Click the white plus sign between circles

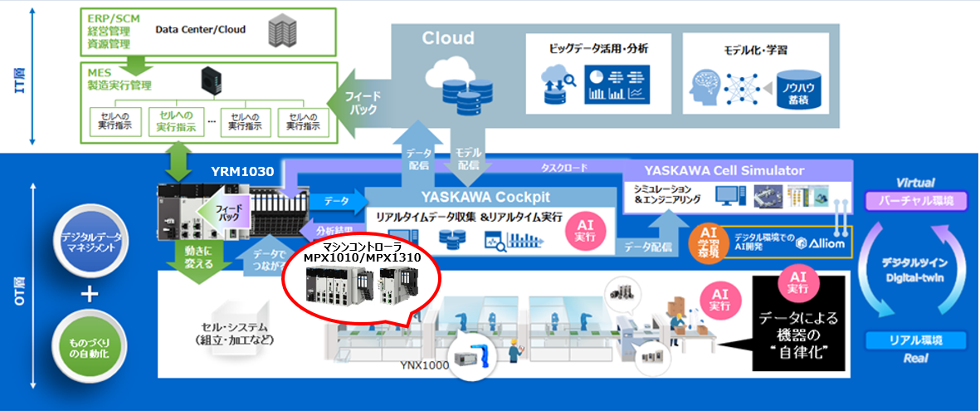[x=90, y=293]
